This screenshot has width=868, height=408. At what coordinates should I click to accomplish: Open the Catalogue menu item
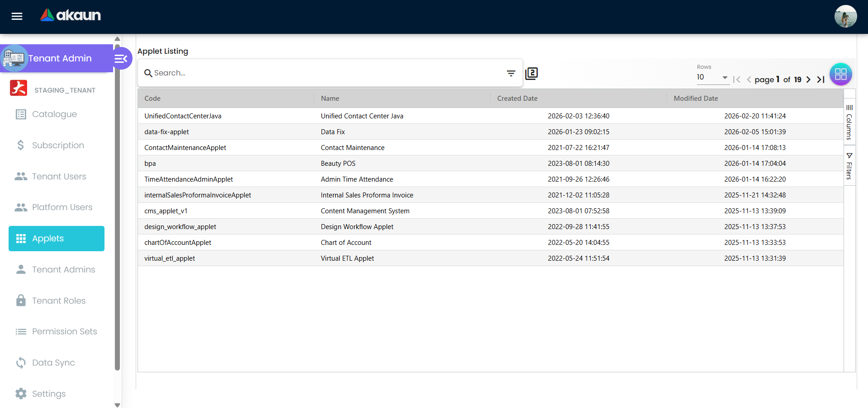point(57,114)
